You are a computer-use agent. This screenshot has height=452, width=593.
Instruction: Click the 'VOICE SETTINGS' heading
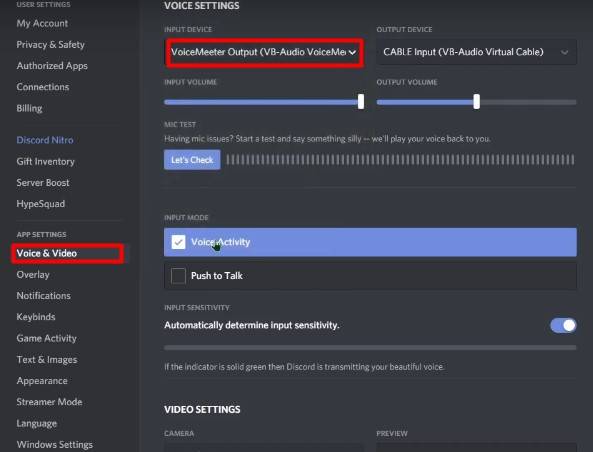(202, 6)
